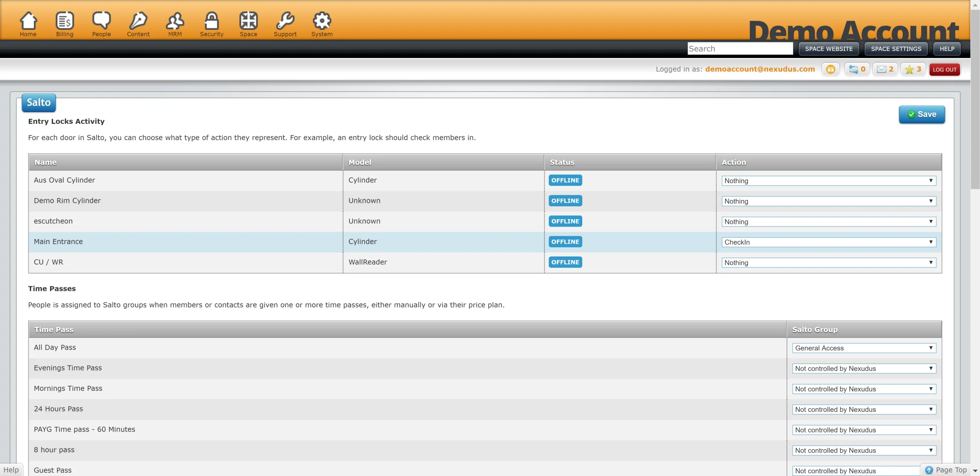Open the People section icon
The width and height of the screenshot is (980, 476).
point(101,21)
